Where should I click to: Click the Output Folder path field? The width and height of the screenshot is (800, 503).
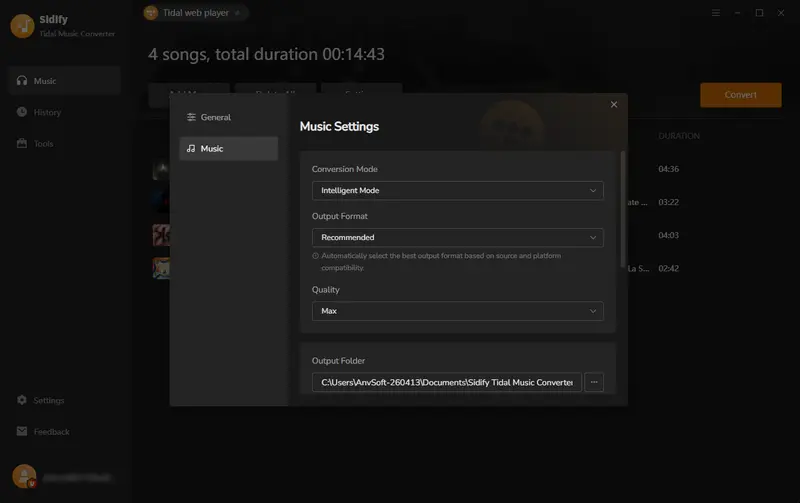tap(446, 382)
